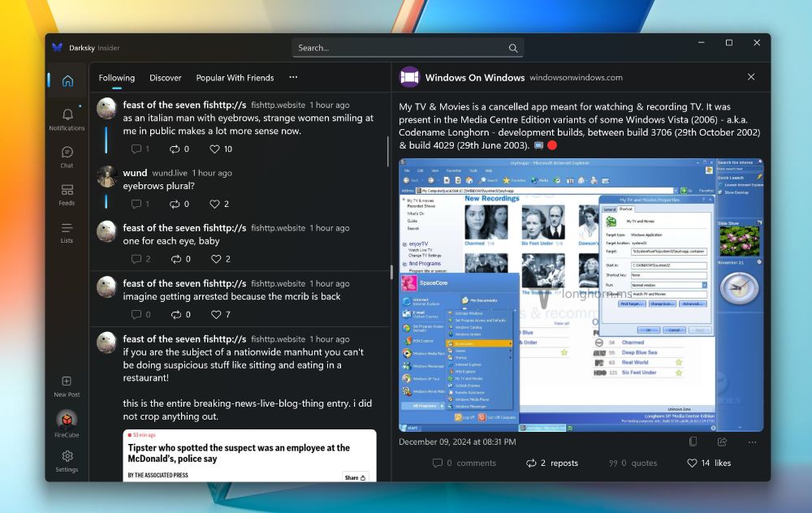
Task: Like wund's 'eyebrows plural?' post
Action: point(219,204)
